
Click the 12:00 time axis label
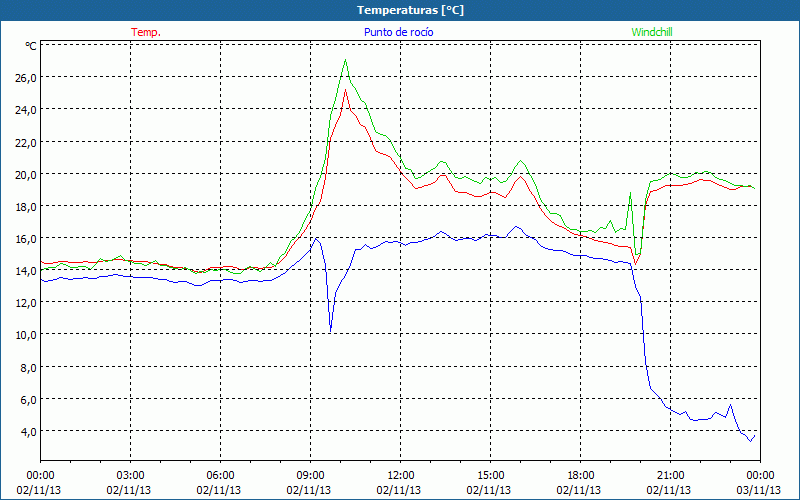(x=401, y=476)
